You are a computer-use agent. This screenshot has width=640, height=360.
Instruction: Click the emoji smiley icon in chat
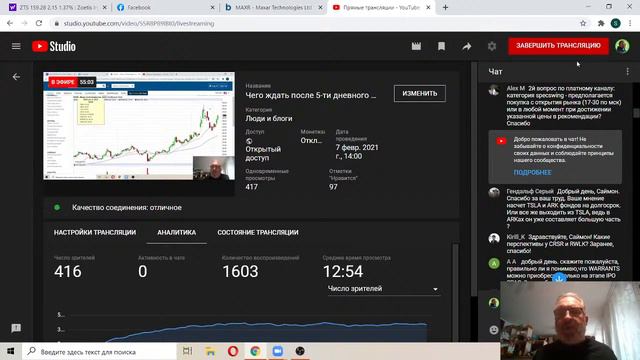(493, 330)
